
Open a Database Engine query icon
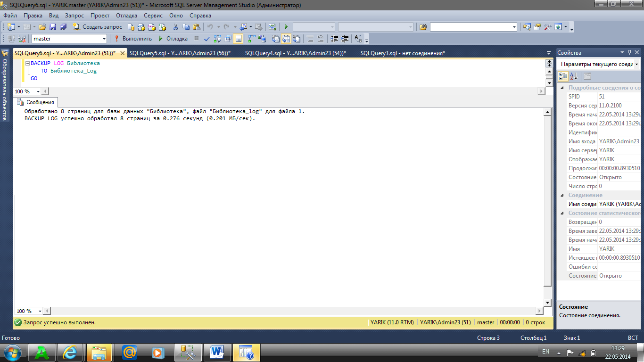tap(131, 27)
